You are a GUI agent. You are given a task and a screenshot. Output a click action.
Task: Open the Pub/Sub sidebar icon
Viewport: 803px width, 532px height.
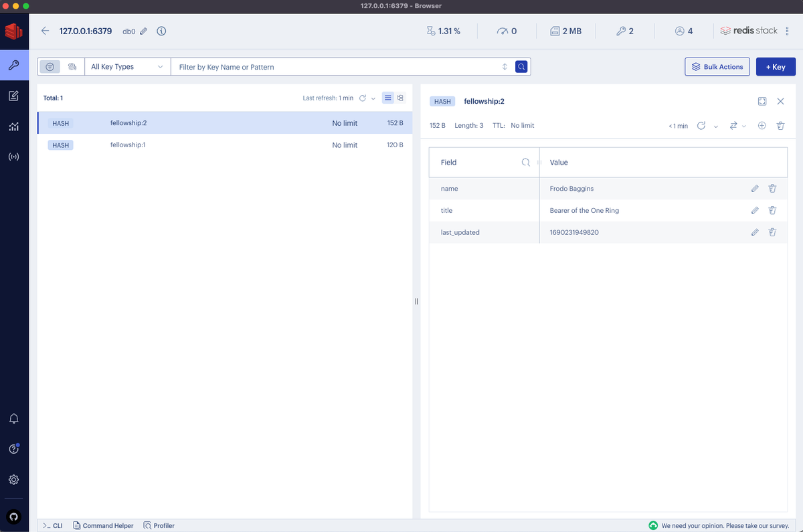(x=14, y=156)
